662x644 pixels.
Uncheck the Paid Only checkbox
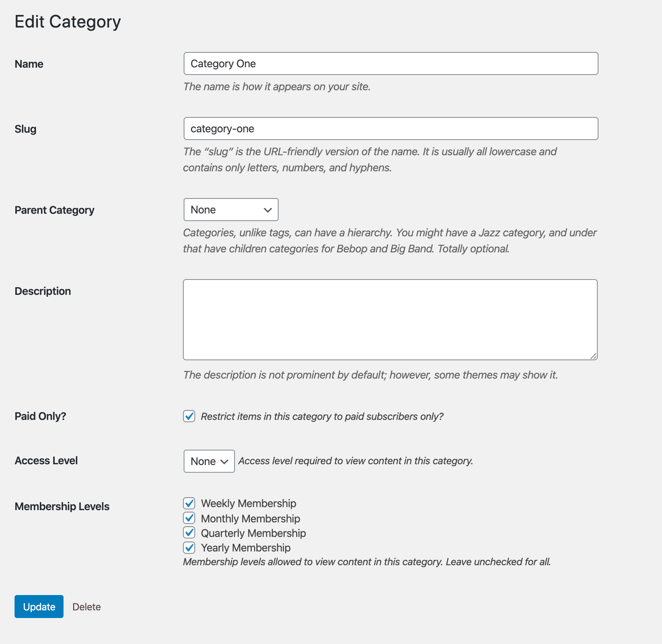pyautogui.click(x=189, y=416)
